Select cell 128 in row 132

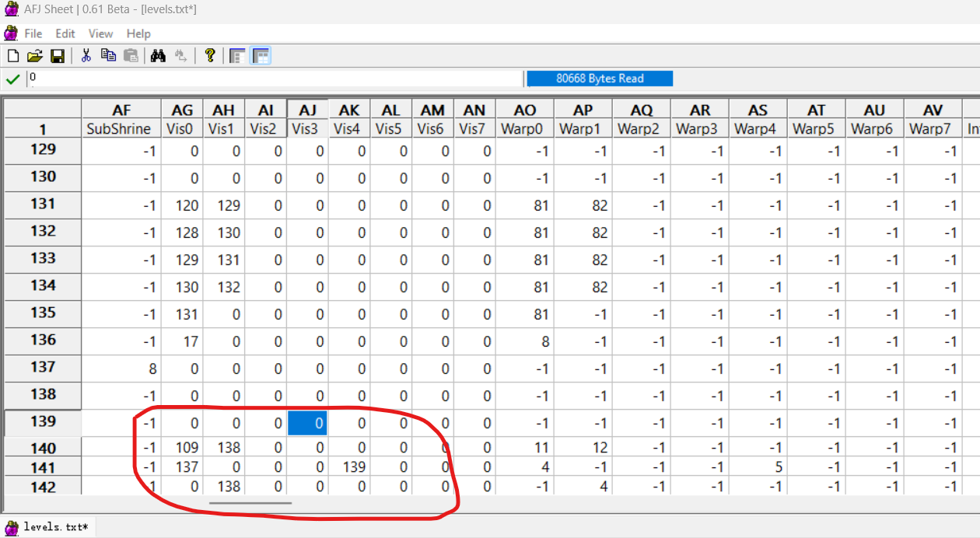point(182,233)
